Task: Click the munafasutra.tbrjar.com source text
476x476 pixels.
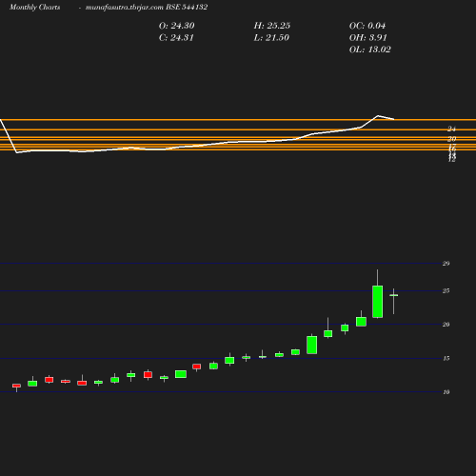Action: 125,7
